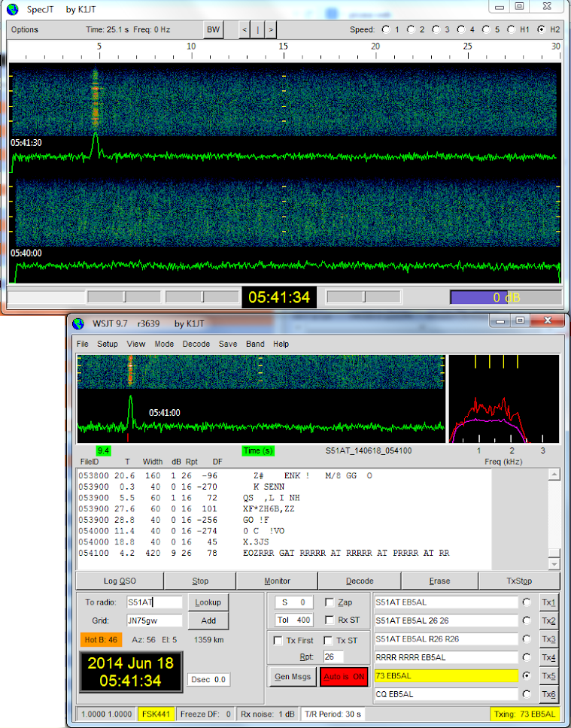The image size is (571, 728).
Task: Click the 0 dB level slider
Action: tap(506, 297)
